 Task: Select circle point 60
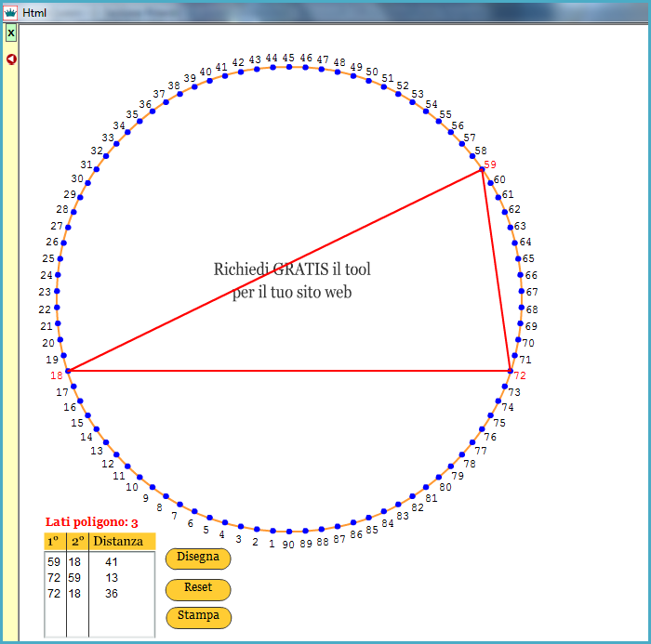click(490, 182)
